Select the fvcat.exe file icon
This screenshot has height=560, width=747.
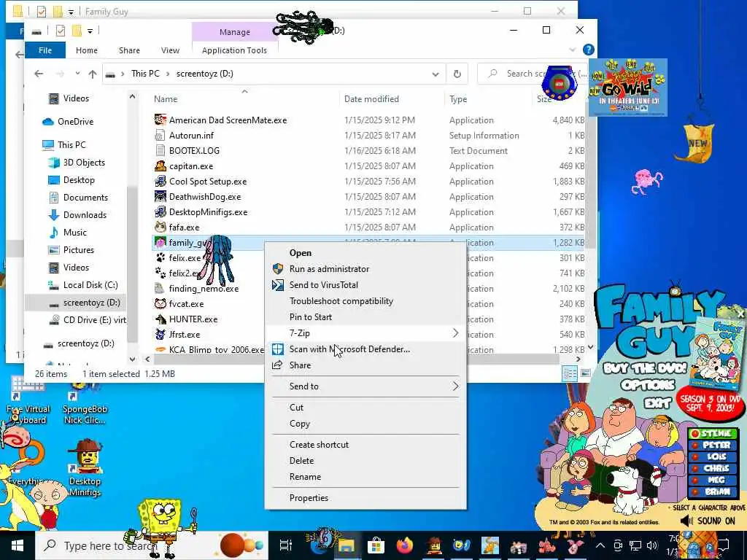tap(160, 303)
